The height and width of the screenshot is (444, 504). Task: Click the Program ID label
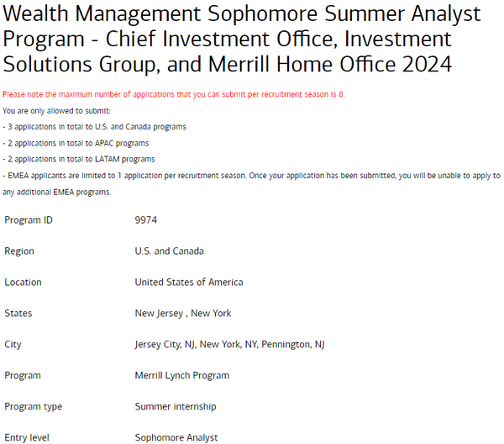(28, 220)
